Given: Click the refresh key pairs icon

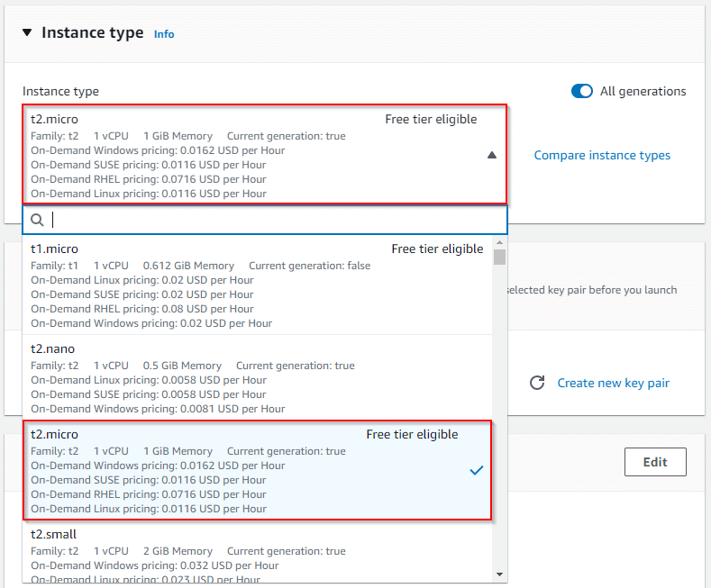Looking at the screenshot, I should point(537,383).
